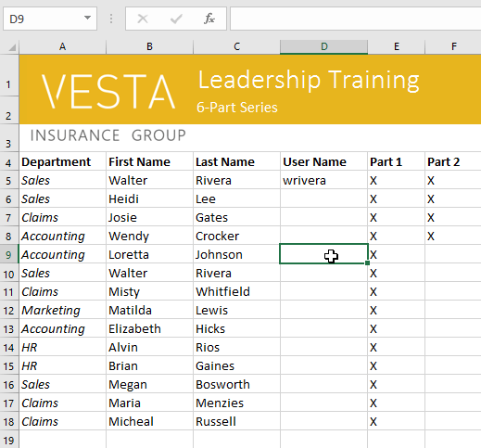Click the Insert Function fx icon
Screen dimensions: 481x448
coord(209,19)
